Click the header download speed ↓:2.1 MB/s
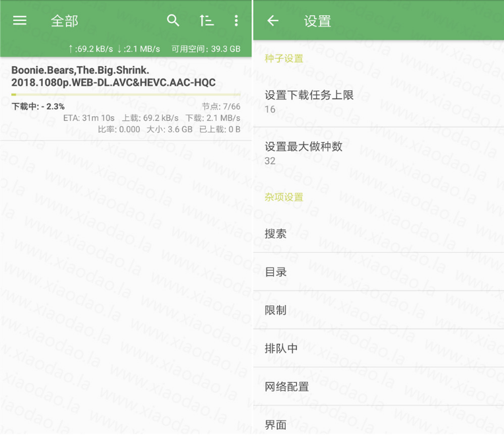The image size is (504, 443). click(139, 49)
